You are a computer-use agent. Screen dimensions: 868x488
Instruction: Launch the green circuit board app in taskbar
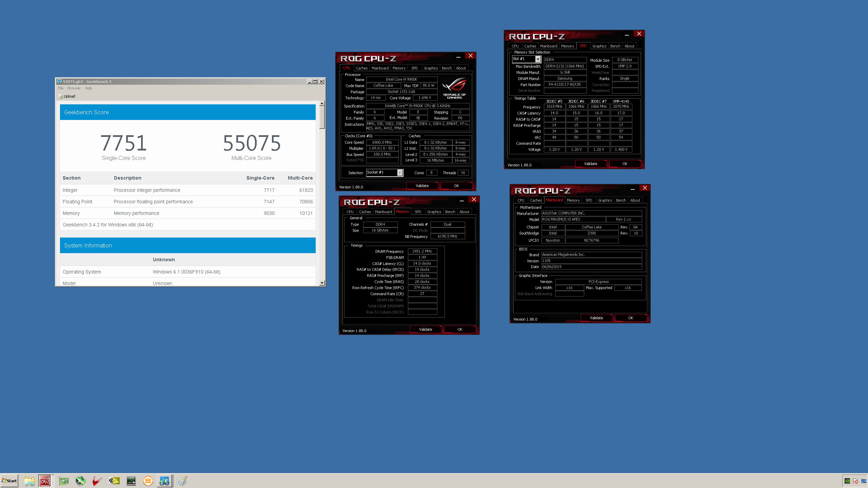click(63, 481)
